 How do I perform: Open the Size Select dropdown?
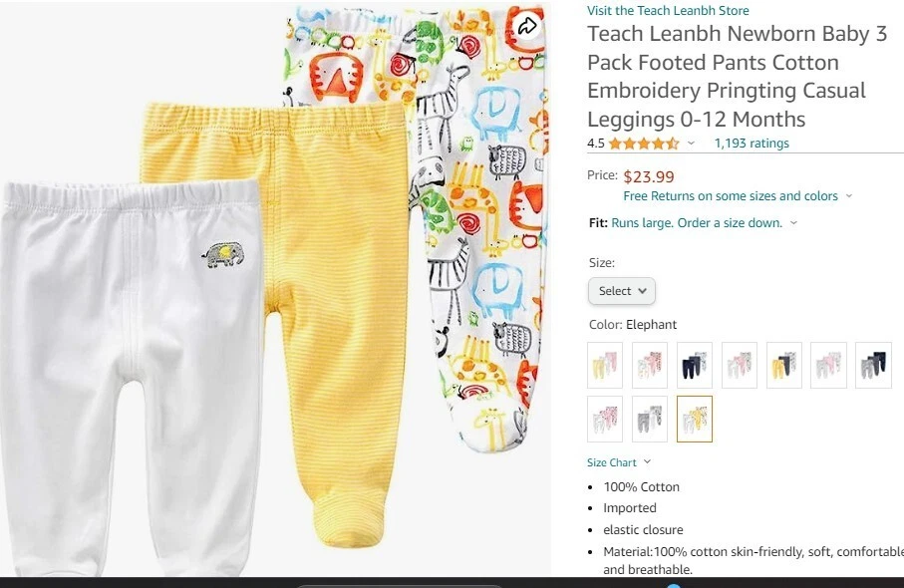click(x=622, y=291)
